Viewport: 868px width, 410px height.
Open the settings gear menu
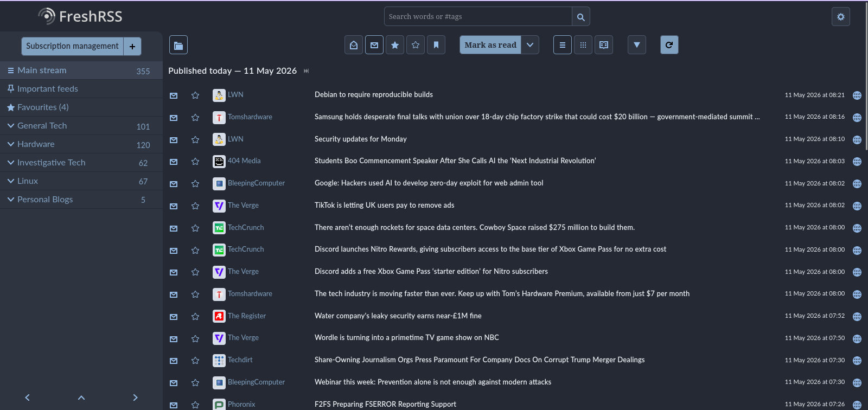(x=840, y=17)
